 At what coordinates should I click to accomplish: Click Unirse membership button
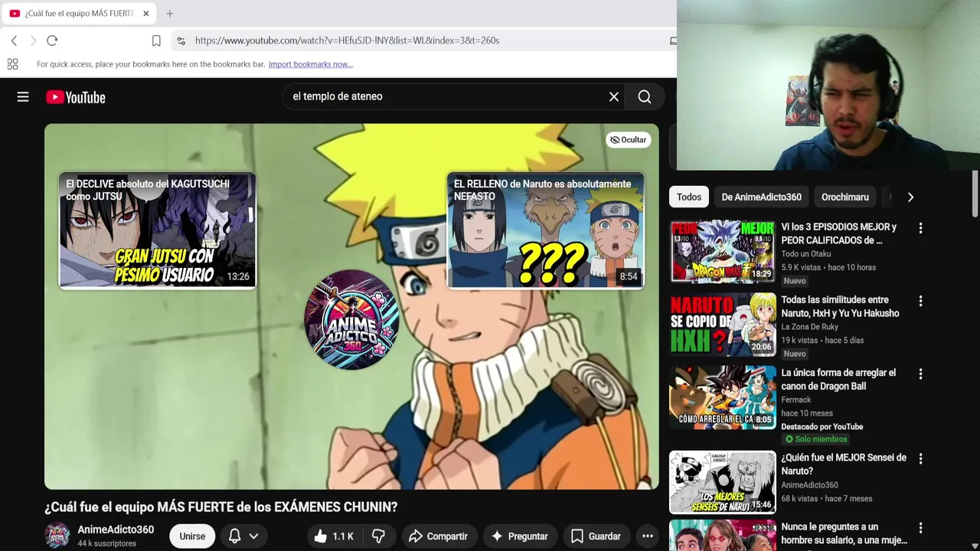(192, 536)
